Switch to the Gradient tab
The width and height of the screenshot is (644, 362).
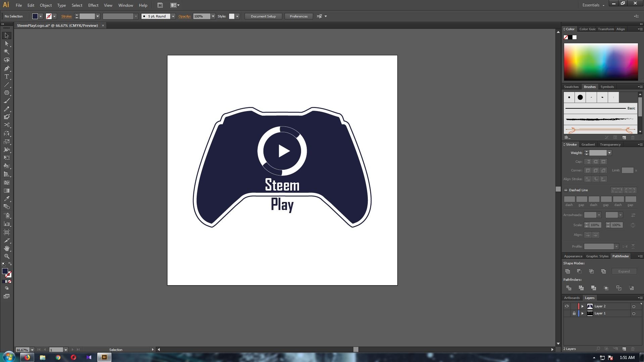pos(588,144)
